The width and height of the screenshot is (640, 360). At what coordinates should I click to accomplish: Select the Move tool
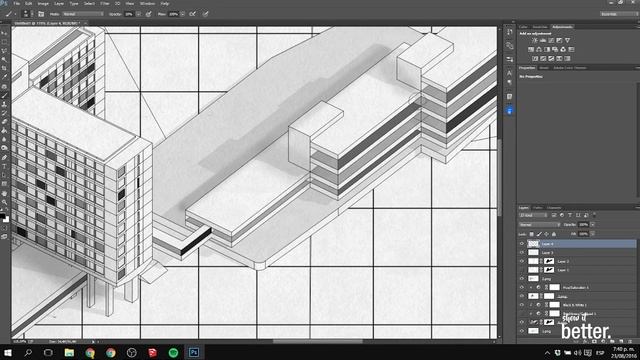pos(4,33)
